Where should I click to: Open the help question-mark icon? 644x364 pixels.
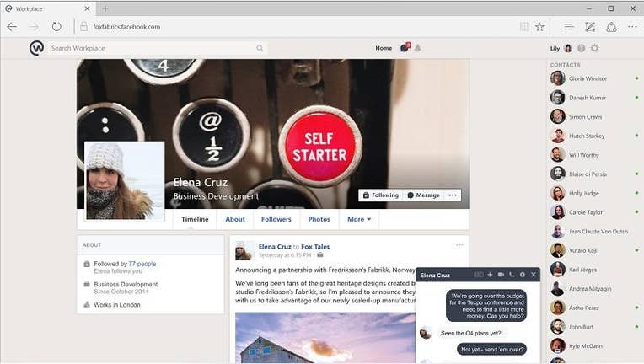point(581,48)
